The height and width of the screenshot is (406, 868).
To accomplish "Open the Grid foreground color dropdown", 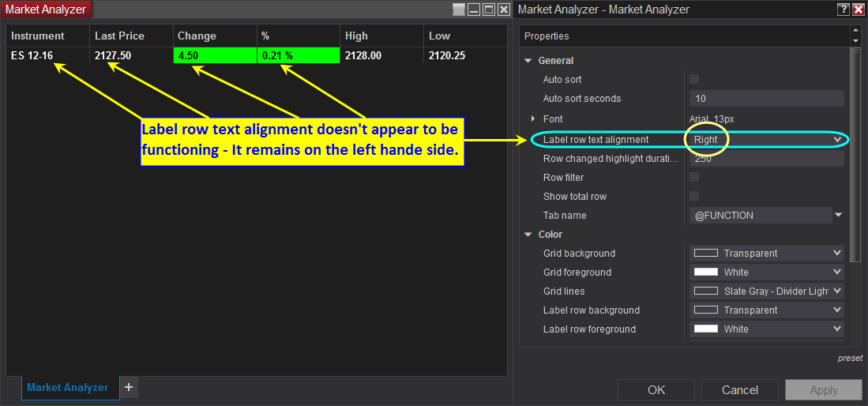I will [837, 272].
